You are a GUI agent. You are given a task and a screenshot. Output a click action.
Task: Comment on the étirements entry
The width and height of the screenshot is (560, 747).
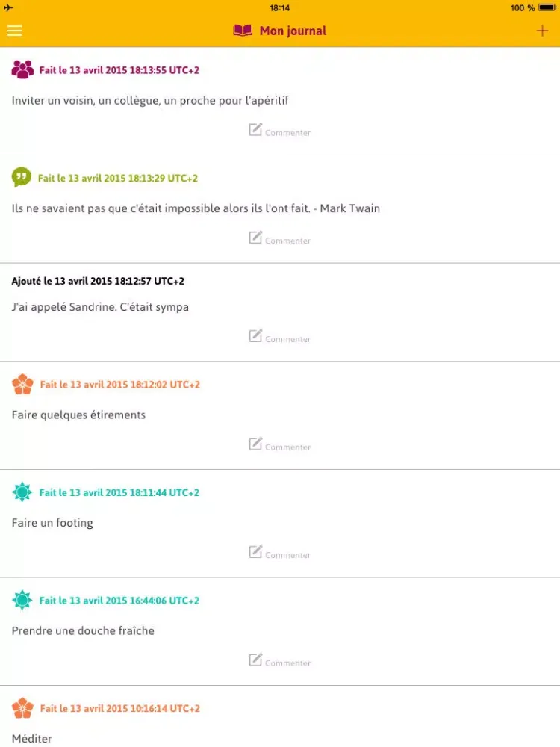click(280, 445)
